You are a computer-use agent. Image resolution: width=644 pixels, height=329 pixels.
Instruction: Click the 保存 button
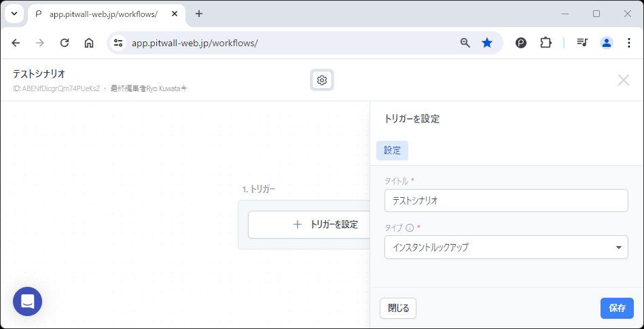[617, 309]
